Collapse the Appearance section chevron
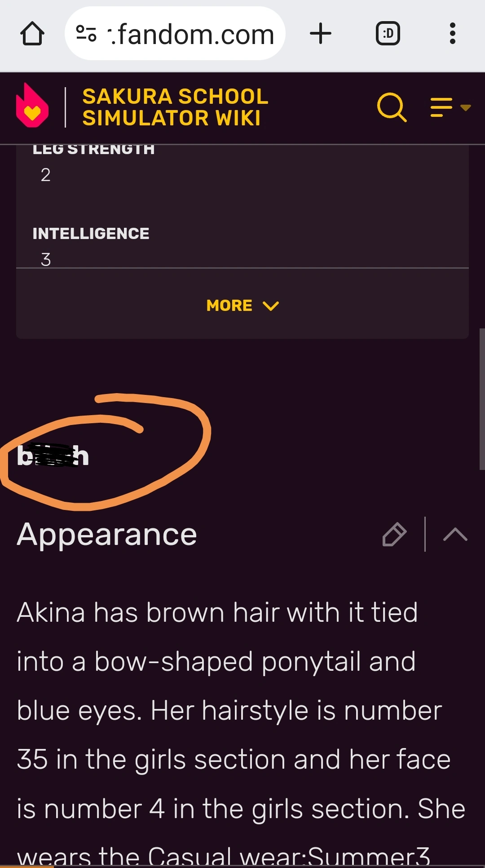 [x=455, y=534]
